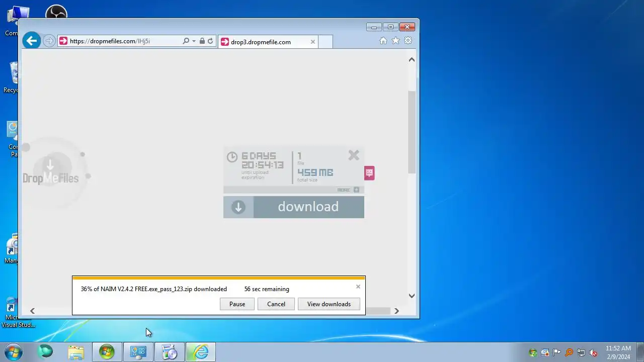Click the large download button
This screenshot has width=644, height=362.
[x=294, y=207]
